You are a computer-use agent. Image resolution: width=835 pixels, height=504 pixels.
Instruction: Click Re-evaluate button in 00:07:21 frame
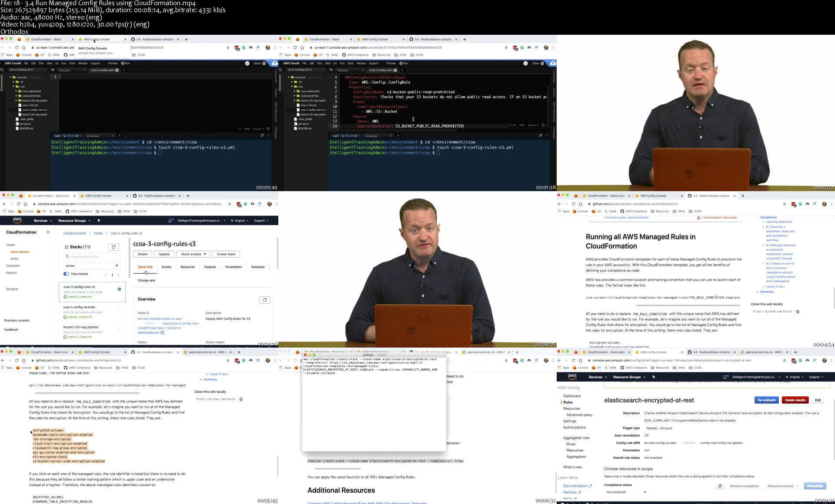coord(767,400)
